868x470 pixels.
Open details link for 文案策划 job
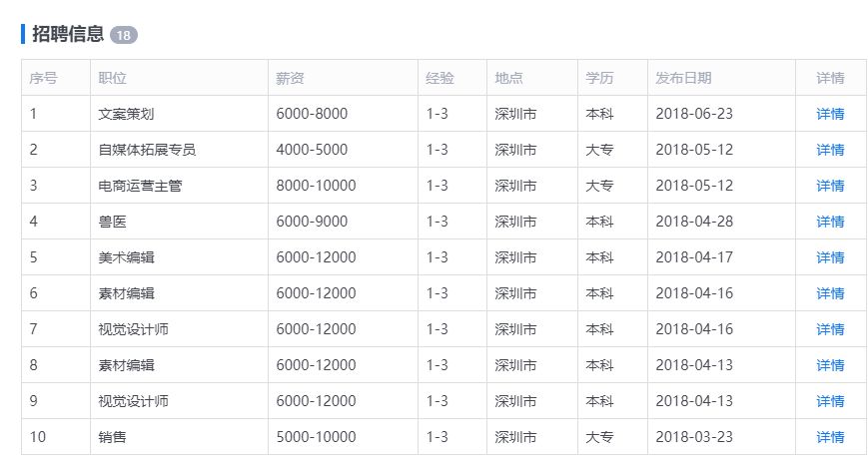[x=830, y=114]
